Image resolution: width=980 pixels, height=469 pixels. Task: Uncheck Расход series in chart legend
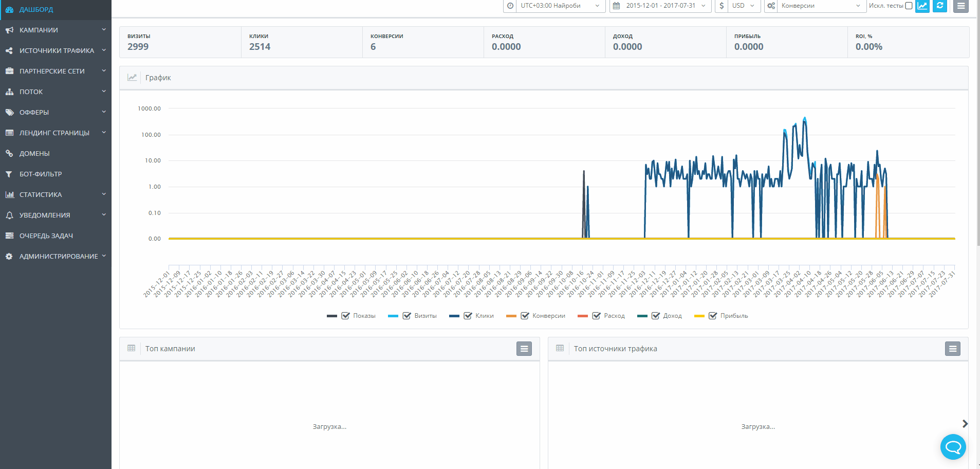click(x=597, y=316)
